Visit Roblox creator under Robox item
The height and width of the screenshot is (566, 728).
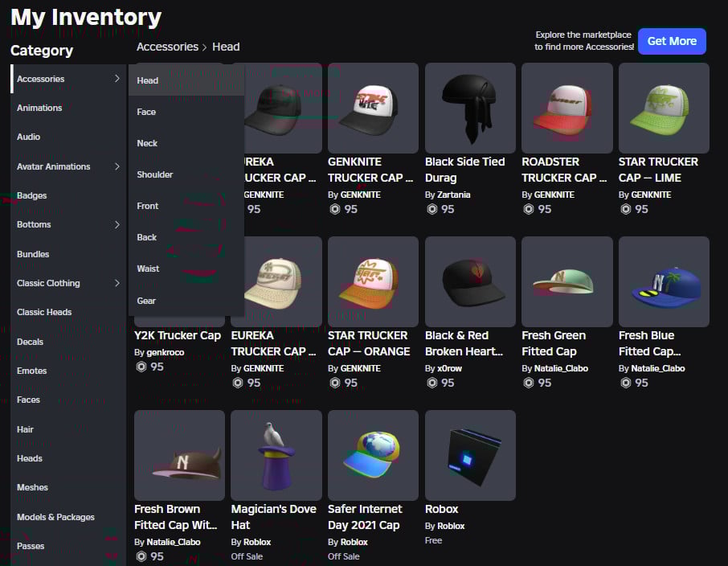pos(451,526)
